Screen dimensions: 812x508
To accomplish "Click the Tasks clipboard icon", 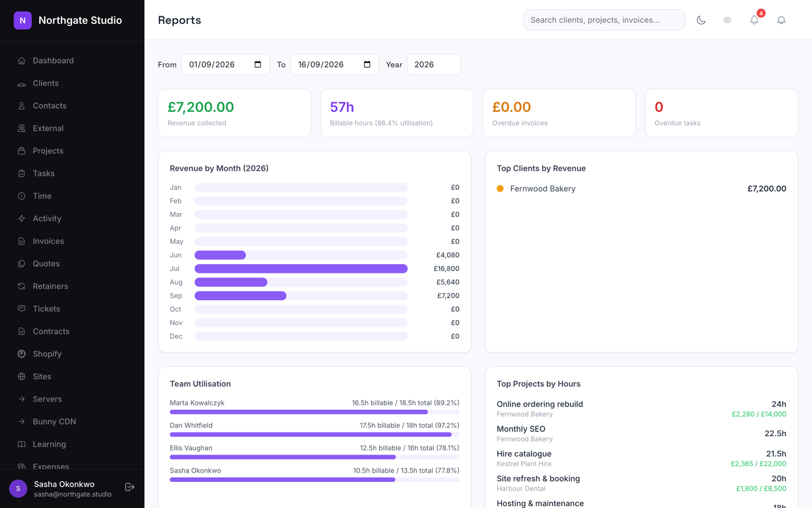I will point(21,174).
